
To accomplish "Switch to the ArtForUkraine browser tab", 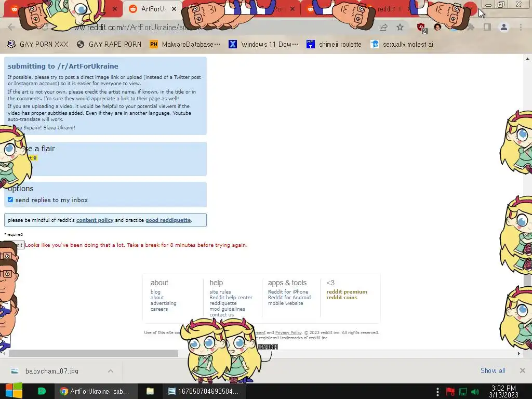I will 151,9.
